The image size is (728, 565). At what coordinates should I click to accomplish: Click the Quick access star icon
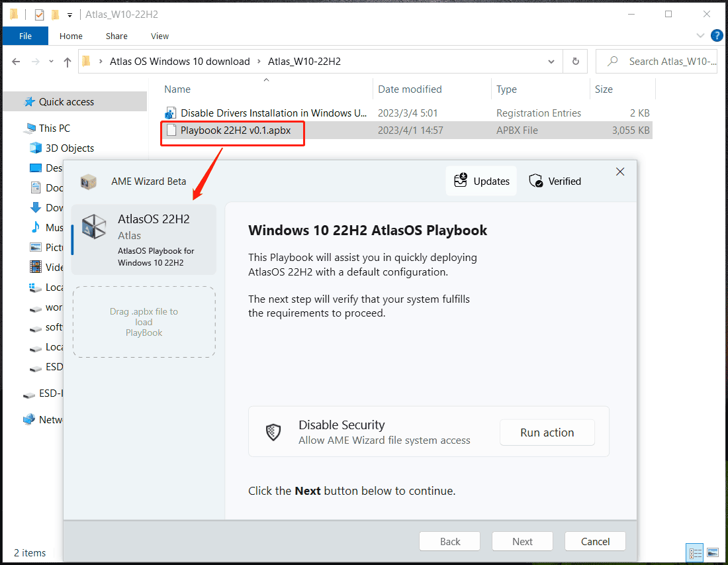click(x=30, y=102)
